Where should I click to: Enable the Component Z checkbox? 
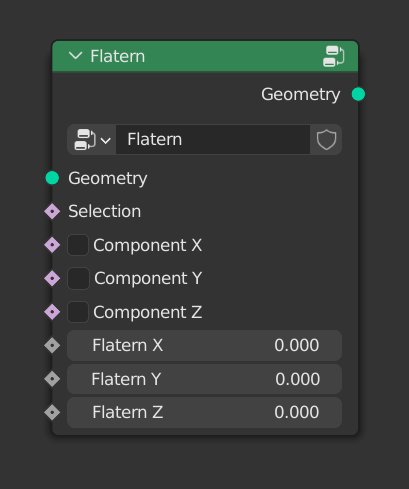pos(78,312)
